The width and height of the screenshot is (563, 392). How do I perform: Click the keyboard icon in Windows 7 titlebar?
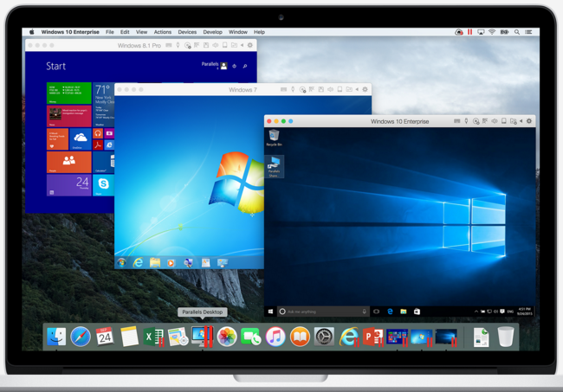283,90
